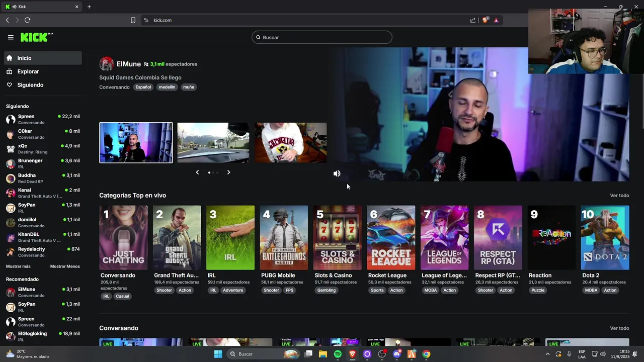Open IRL grass category card
Image resolution: width=644 pixels, height=362 pixels.
(230, 237)
